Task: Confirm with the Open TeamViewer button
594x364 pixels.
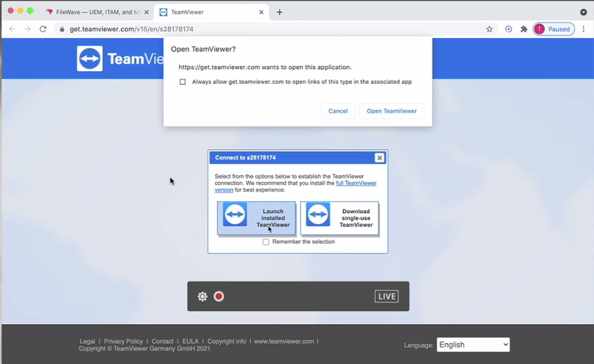Action: 392,111
